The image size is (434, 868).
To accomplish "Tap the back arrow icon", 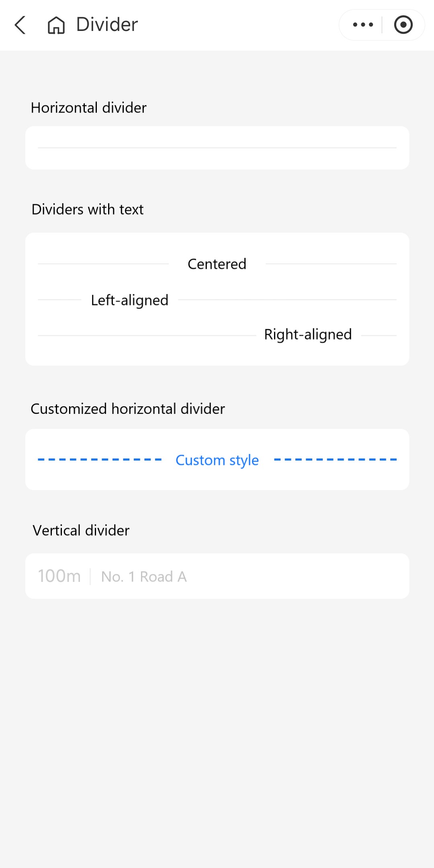I will pos(20,25).
